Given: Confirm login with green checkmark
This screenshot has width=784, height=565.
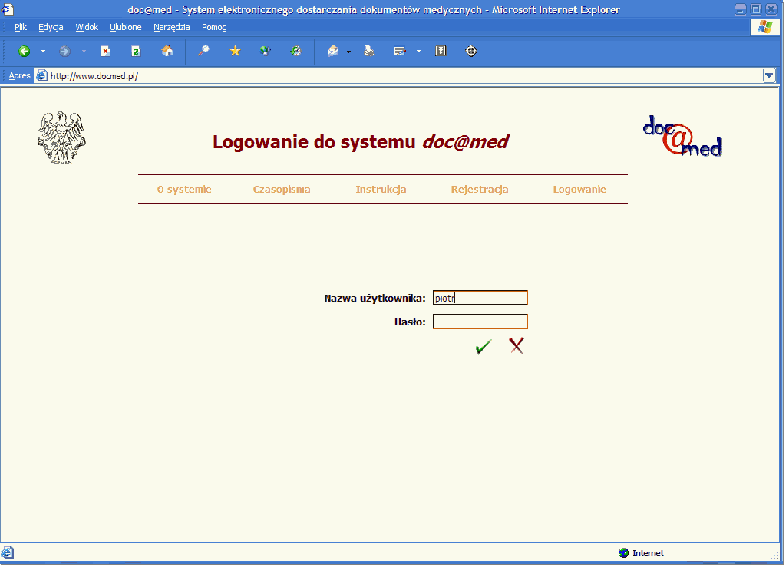Looking at the screenshot, I should [x=484, y=346].
